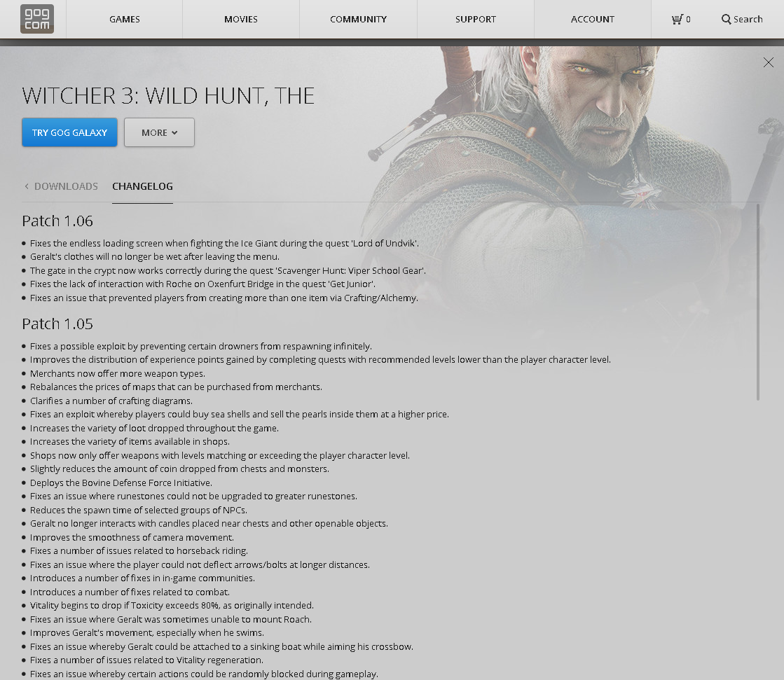Open the COMMUNITY menu
This screenshot has width=784, height=680.
(x=359, y=19)
